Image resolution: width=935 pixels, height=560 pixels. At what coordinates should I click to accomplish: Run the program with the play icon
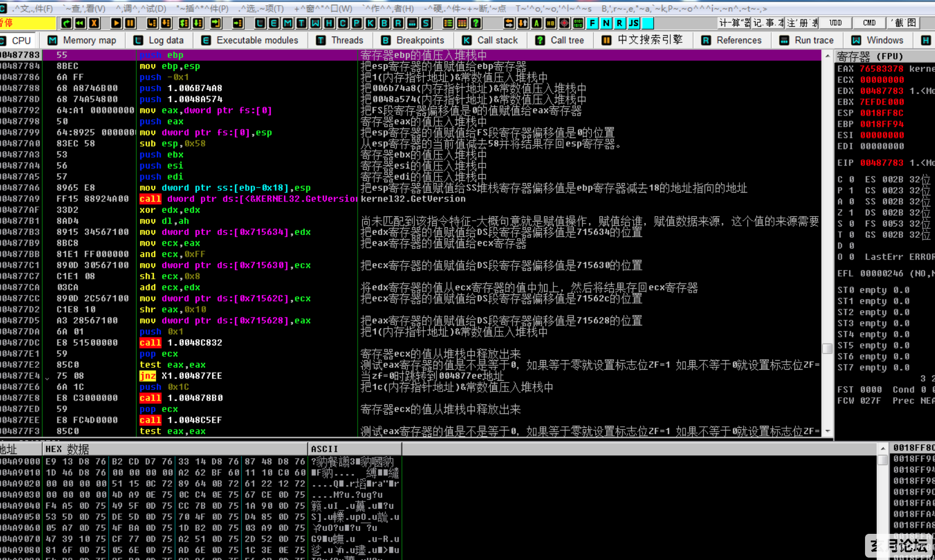116,23
